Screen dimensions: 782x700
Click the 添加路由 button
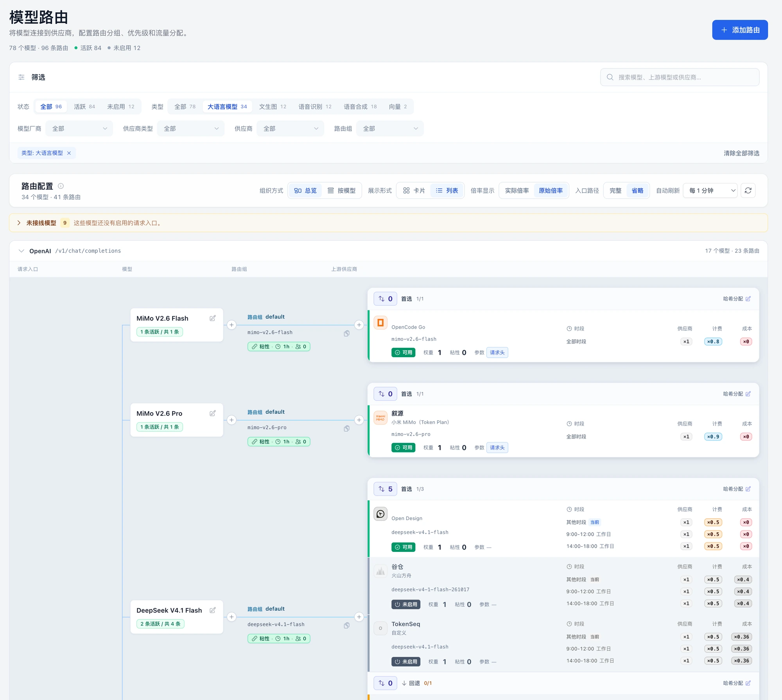tap(740, 30)
